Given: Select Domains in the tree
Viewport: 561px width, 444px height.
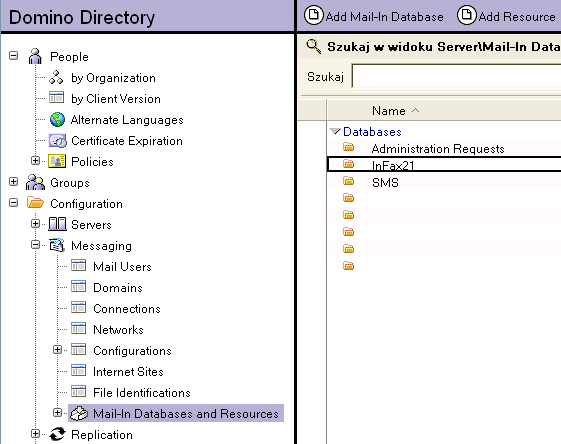Looking at the screenshot, I should pyautogui.click(x=118, y=288).
